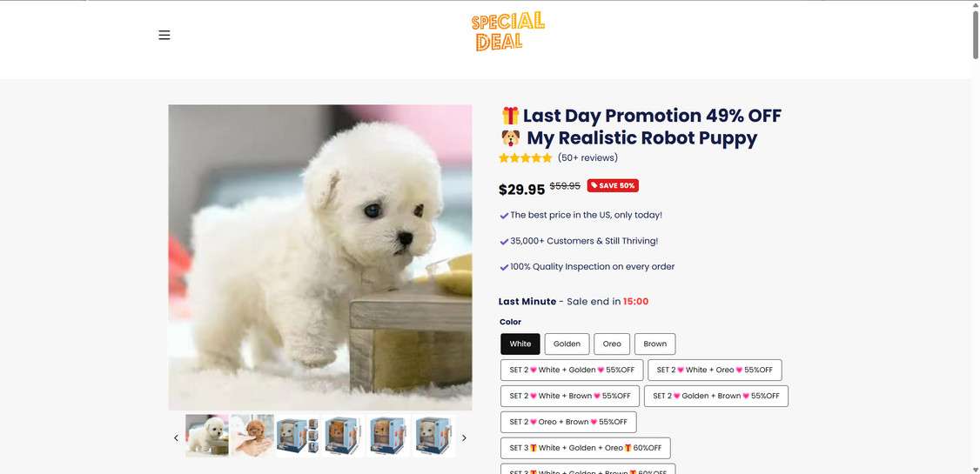The height and width of the screenshot is (474, 980).
Task: Show previous thumbnails with left arrow
Action: [x=177, y=437]
